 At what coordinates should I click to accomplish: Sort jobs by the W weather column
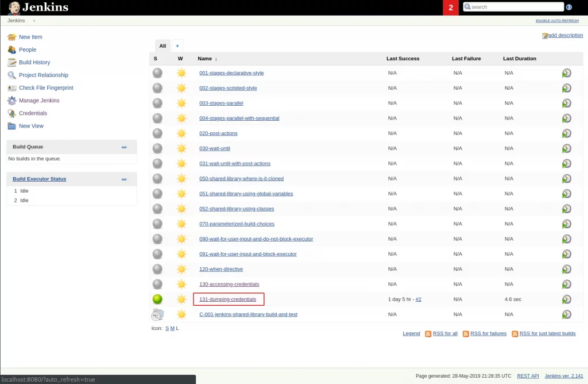pyautogui.click(x=180, y=59)
